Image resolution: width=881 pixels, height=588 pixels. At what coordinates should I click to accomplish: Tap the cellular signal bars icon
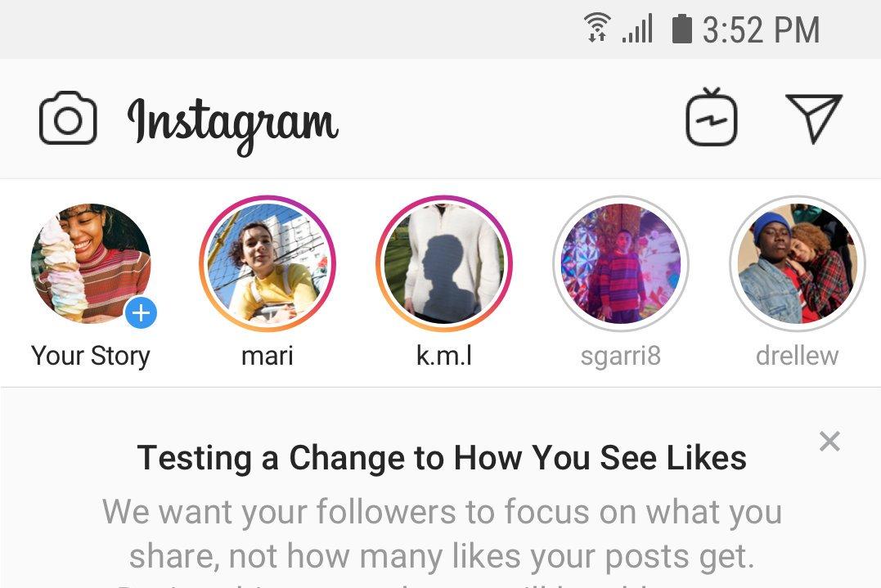pyautogui.click(x=638, y=29)
